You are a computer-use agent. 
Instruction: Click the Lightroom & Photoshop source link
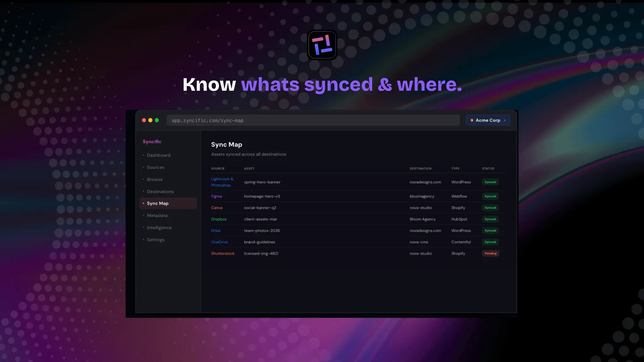coord(222,182)
